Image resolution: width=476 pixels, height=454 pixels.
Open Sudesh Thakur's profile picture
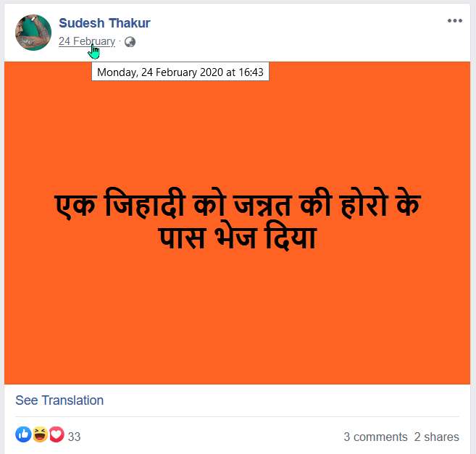(x=33, y=33)
